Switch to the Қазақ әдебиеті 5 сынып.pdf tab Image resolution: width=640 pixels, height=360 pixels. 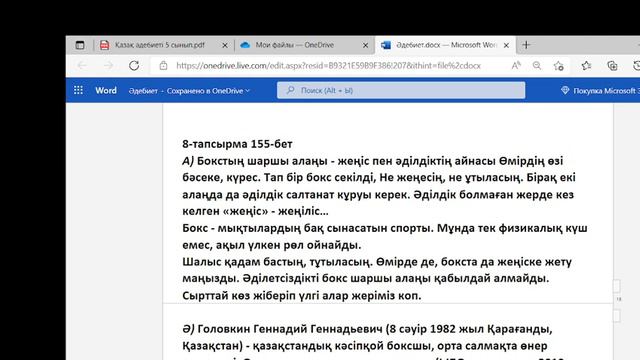[x=159, y=45]
